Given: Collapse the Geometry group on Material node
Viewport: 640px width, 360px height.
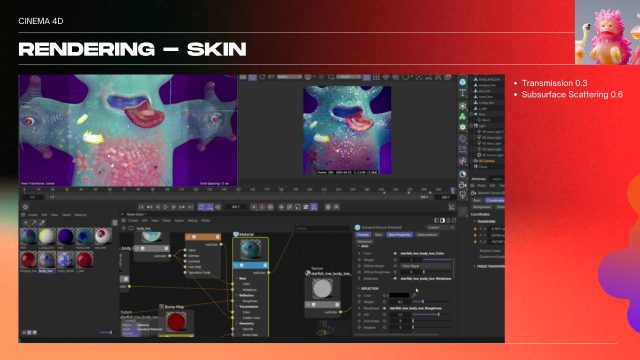Looking at the screenshot, I should click(x=237, y=323).
